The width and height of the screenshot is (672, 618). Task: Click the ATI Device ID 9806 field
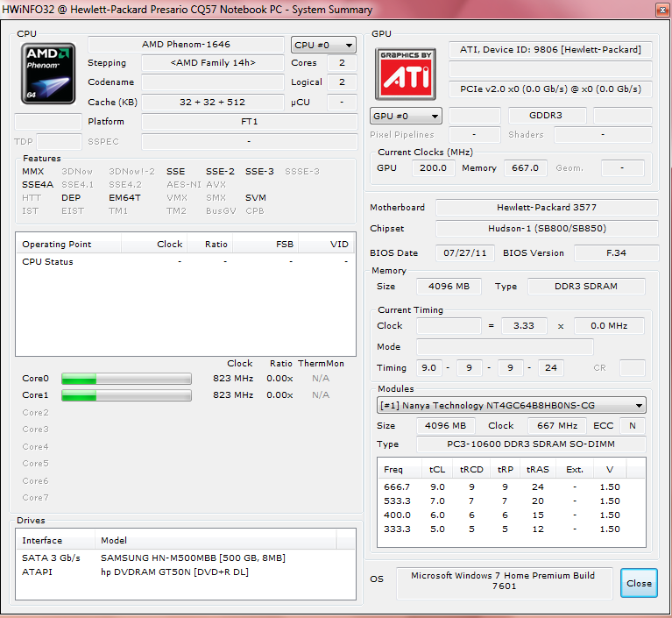coord(550,50)
